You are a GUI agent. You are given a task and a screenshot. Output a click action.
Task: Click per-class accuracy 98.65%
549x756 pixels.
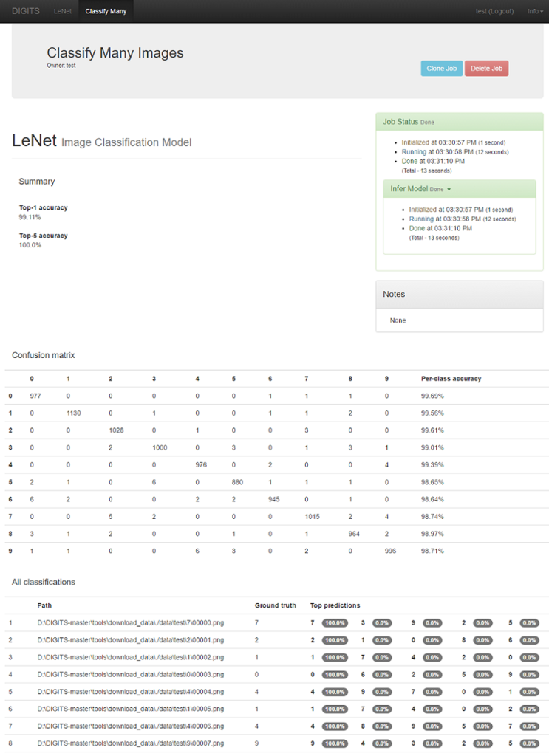click(432, 481)
